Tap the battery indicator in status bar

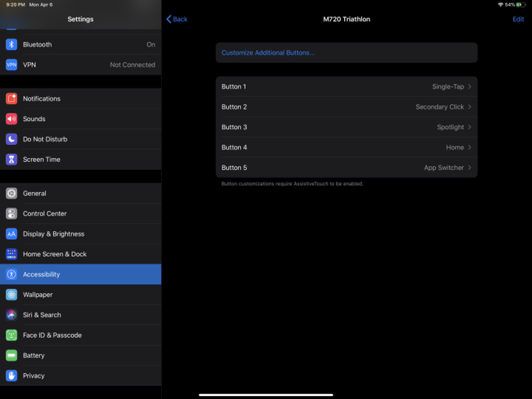521,5
